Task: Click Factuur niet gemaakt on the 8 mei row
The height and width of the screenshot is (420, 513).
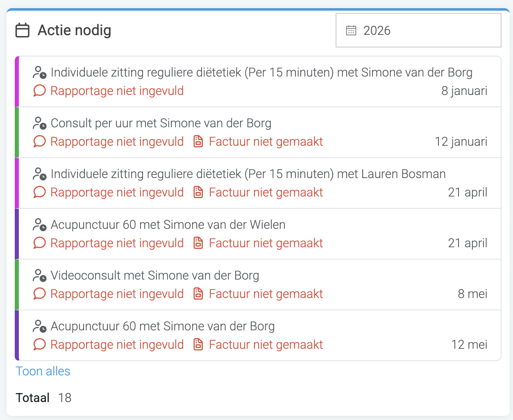Action: point(266,294)
